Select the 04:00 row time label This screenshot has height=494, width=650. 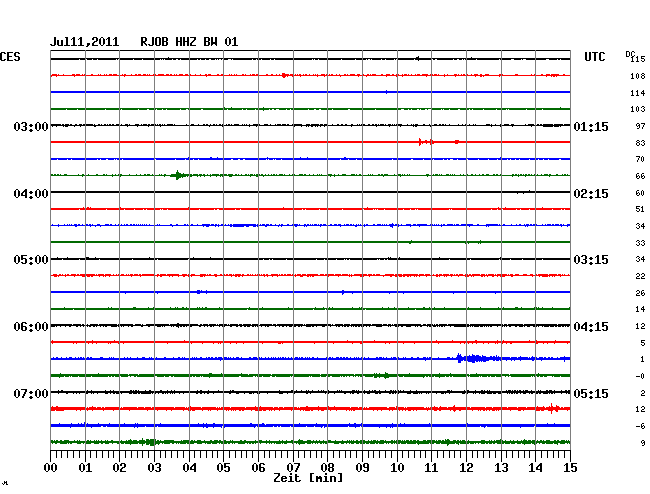point(31,194)
